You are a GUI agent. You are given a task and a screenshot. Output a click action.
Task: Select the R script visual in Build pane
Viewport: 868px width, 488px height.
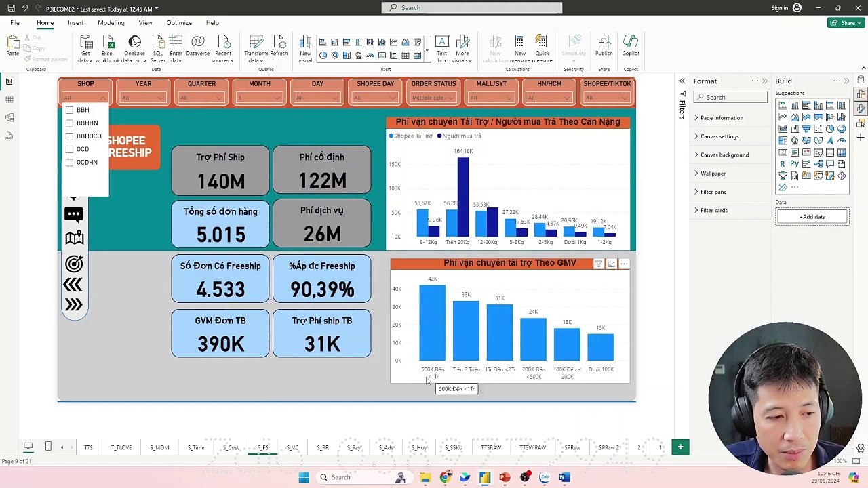point(783,164)
